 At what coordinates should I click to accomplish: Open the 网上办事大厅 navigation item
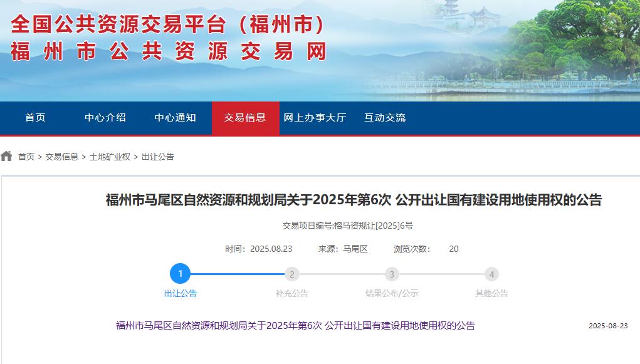(315, 118)
